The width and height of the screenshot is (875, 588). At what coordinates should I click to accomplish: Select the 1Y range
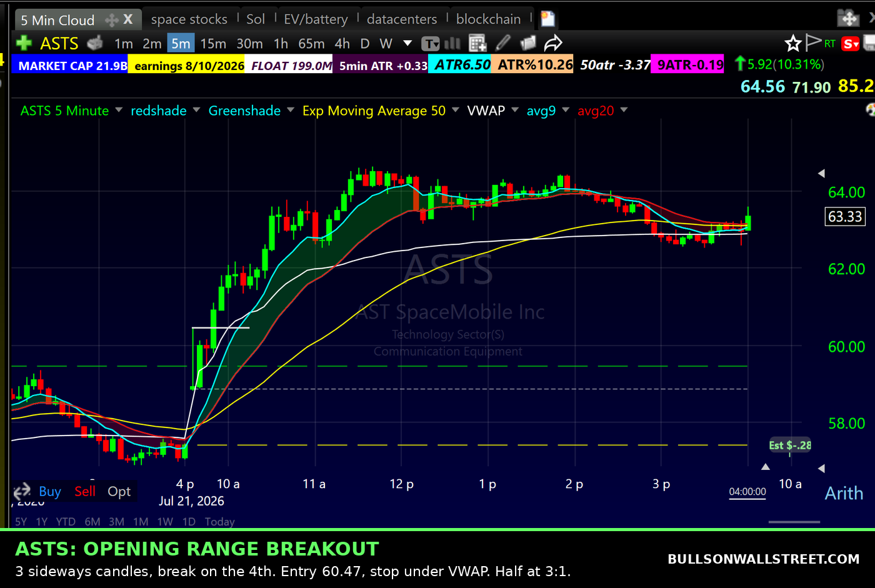coord(42,521)
